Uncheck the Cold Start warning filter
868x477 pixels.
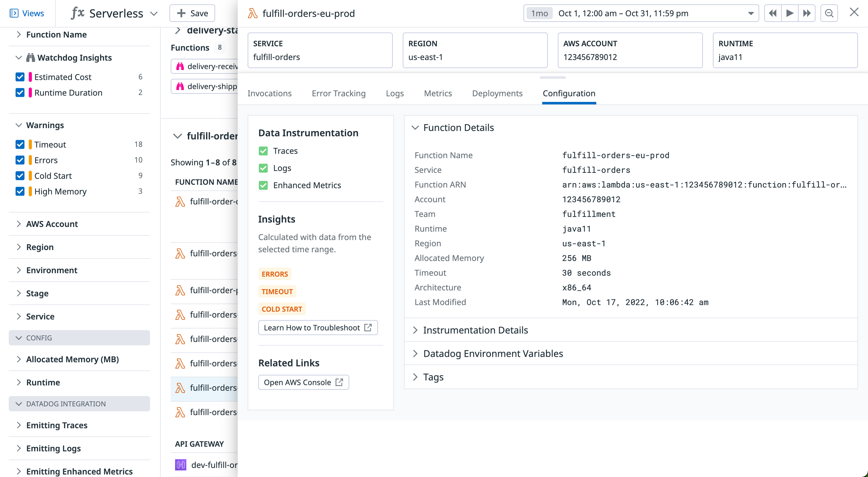[20, 175]
